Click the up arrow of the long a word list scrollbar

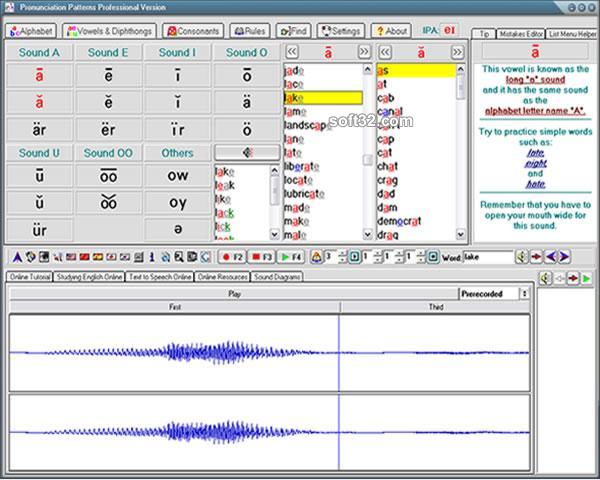pyautogui.click(x=367, y=69)
